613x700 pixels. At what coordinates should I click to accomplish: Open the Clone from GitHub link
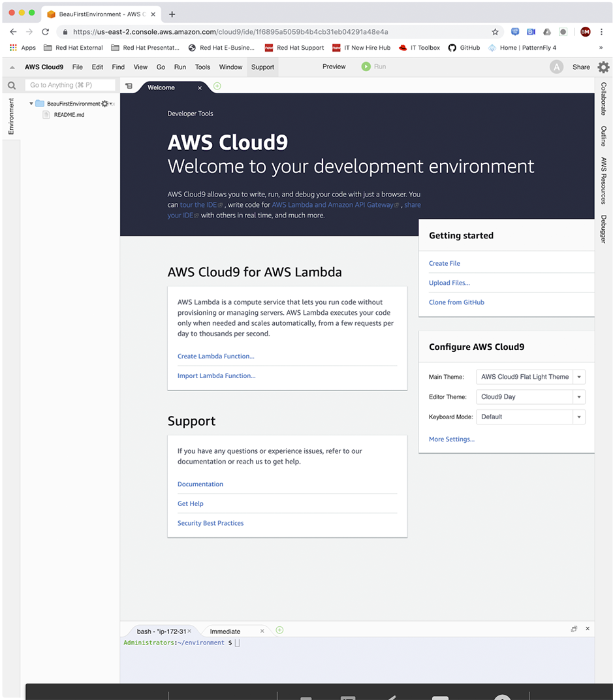click(456, 302)
